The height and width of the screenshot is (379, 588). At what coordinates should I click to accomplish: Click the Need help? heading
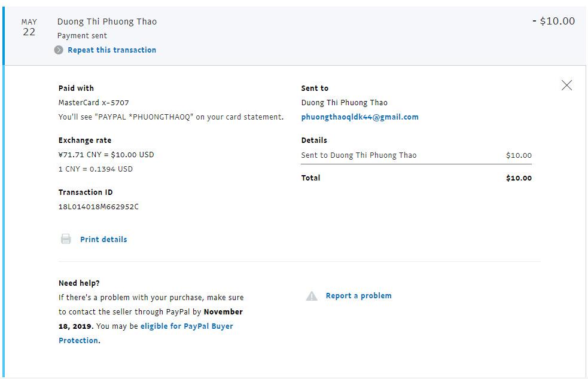[x=79, y=283]
